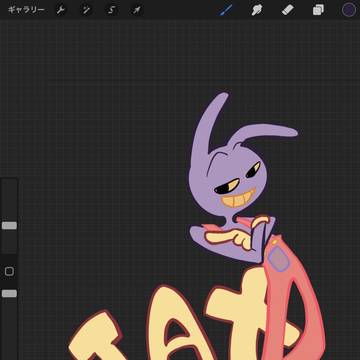Image resolution: width=360 pixels, height=360 pixels.
Task: Open the purple active color picker
Action: 349,10
